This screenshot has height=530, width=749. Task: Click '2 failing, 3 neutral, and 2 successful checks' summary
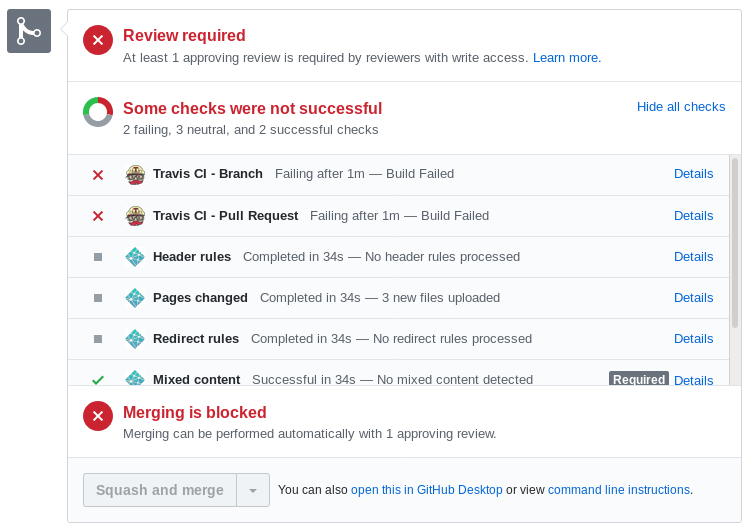coord(251,130)
